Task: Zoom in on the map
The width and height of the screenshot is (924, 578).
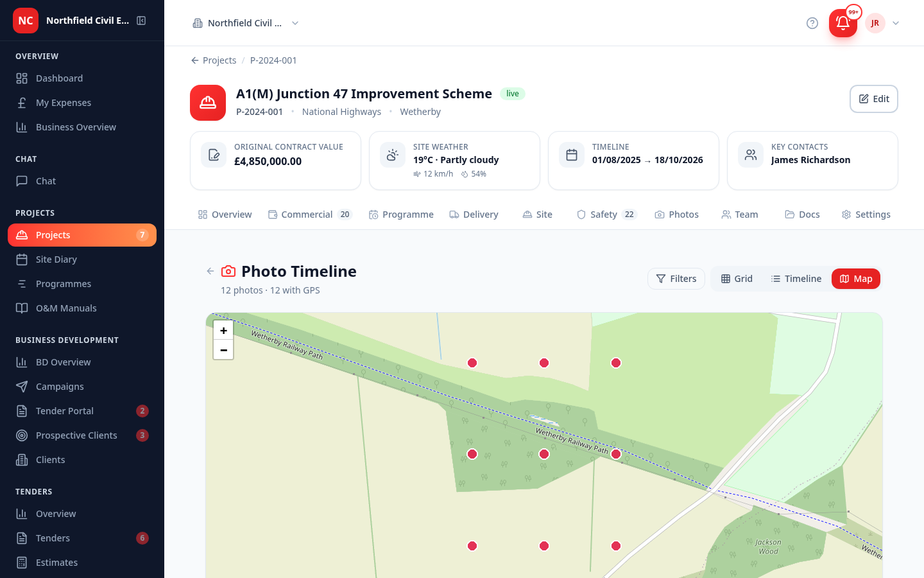Action: pyautogui.click(x=223, y=331)
